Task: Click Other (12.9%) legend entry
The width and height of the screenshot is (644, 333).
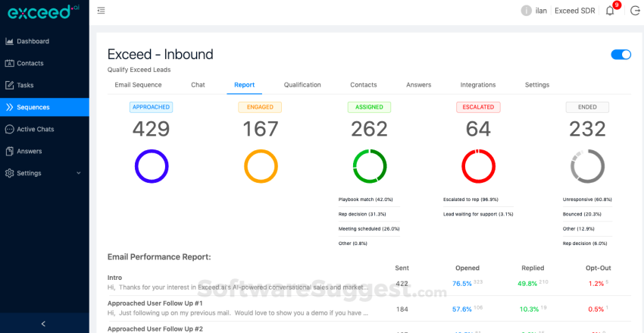Action: [579, 228]
